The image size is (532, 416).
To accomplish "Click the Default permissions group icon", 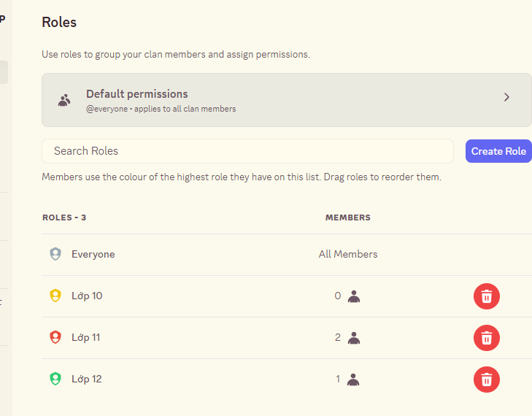I will click(64, 101).
